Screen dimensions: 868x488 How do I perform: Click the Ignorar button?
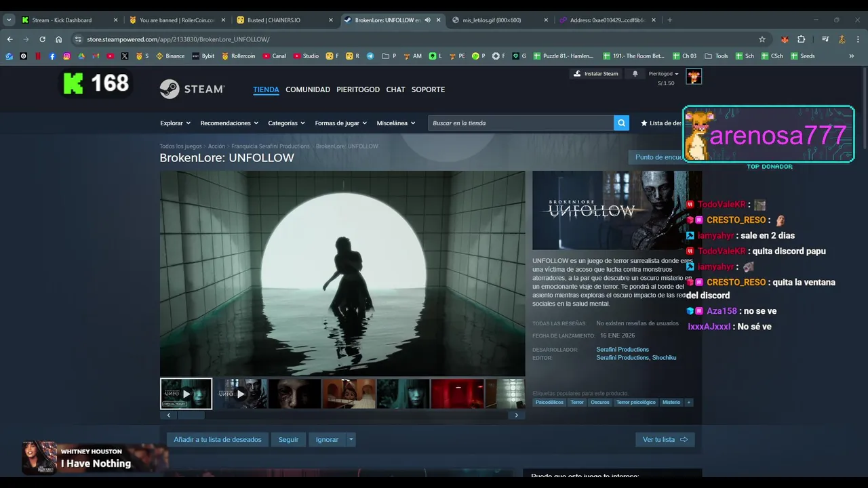pyautogui.click(x=327, y=439)
